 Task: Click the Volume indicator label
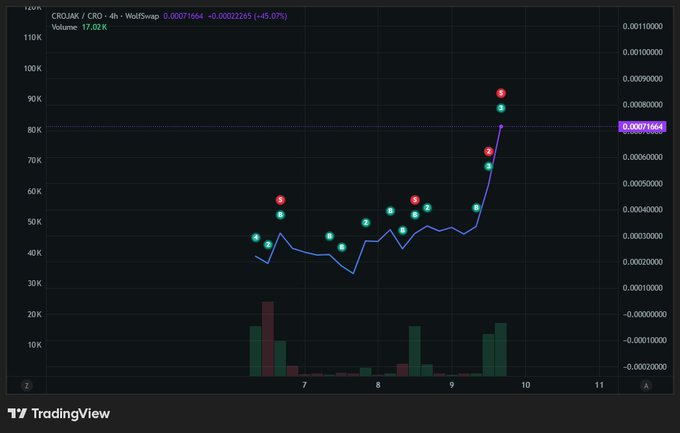(64, 27)
